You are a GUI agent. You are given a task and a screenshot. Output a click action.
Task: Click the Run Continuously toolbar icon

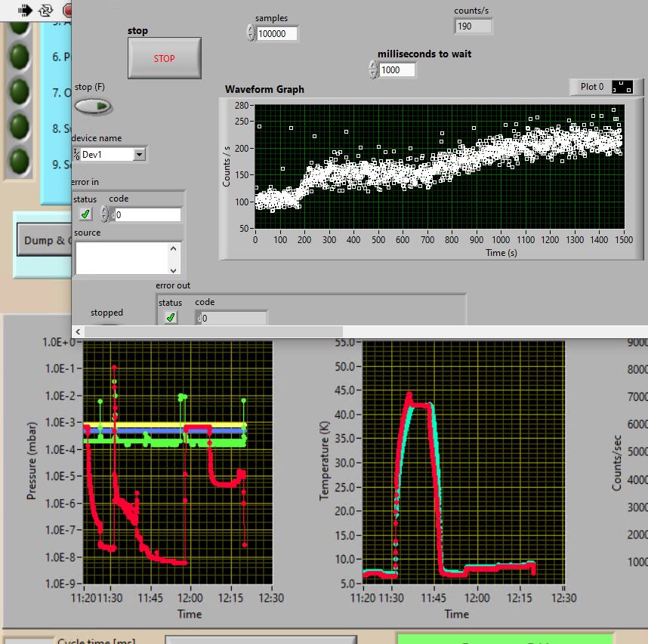click(x=47, y=10)
